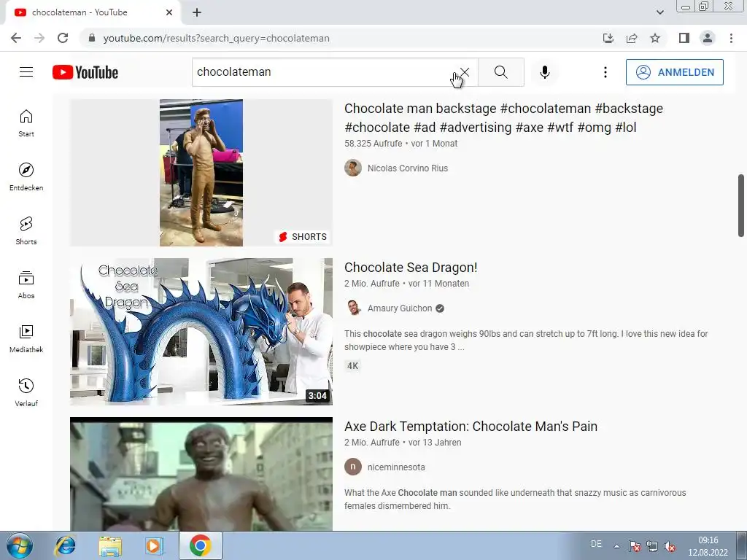Open Chrome's three-dot menu

tap(731, 38)
